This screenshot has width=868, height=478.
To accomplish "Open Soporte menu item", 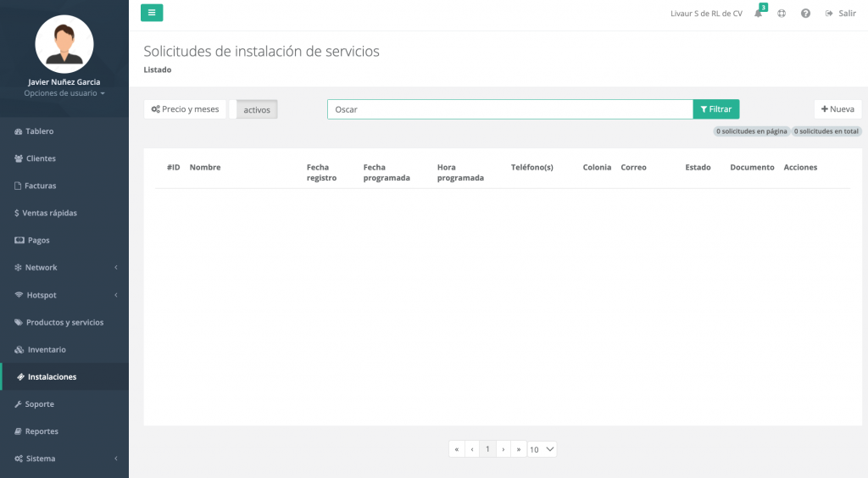I will (64, 404).
